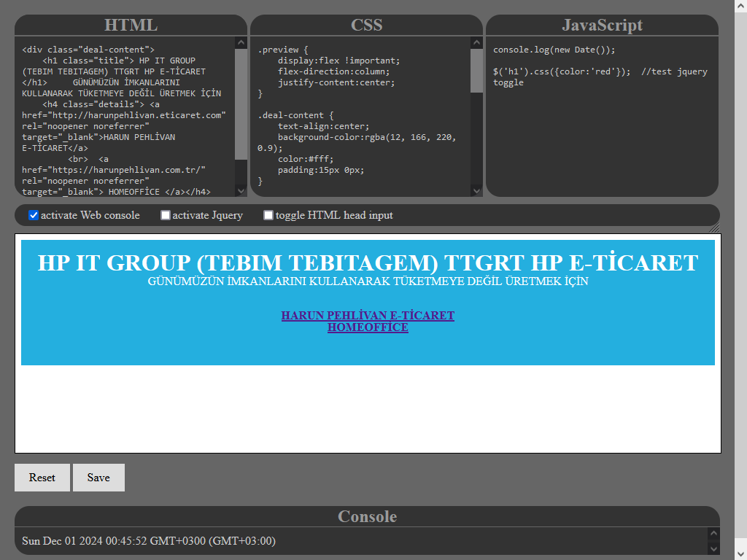Click the resize grip on options bar
747x560 pixels.
tap(713, 227)
